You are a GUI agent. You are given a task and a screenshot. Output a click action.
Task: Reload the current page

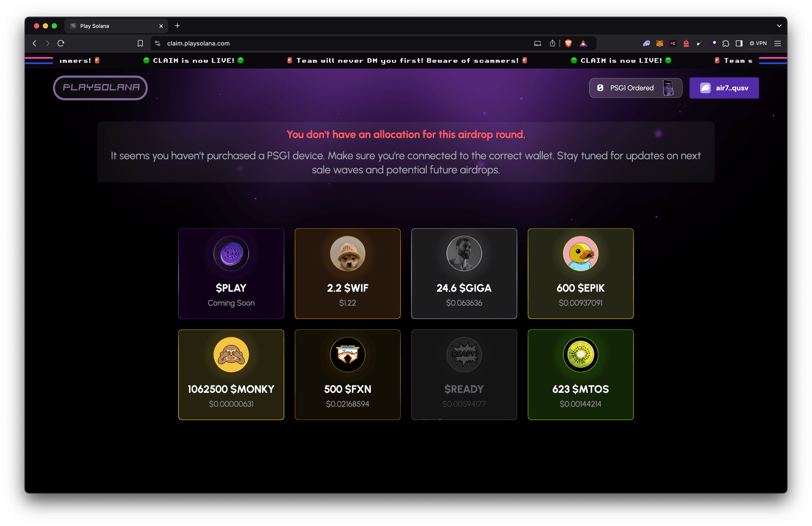(x=61, y=43)
